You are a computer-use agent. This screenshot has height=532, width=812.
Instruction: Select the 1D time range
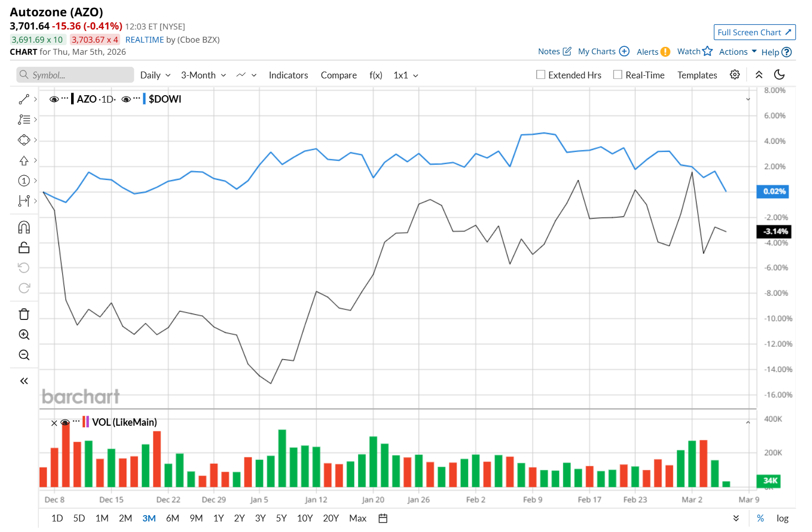pyautogui.click(x=57, y=518)
